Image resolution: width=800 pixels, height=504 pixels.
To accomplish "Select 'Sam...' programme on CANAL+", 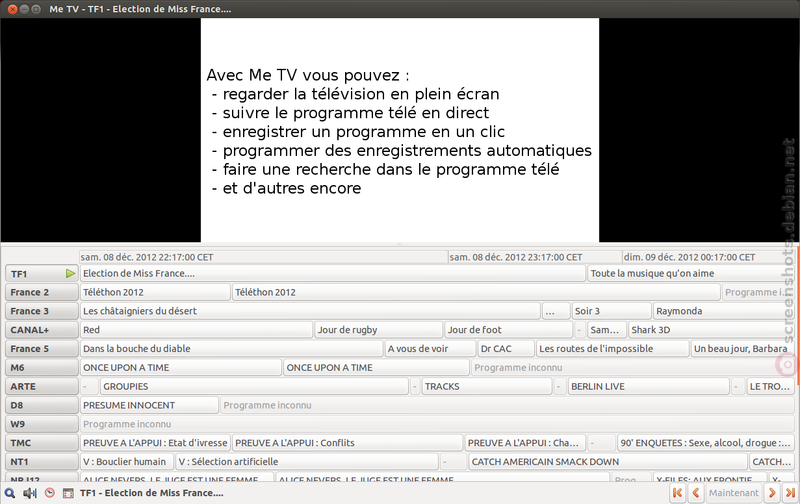I will coord(607,330).
